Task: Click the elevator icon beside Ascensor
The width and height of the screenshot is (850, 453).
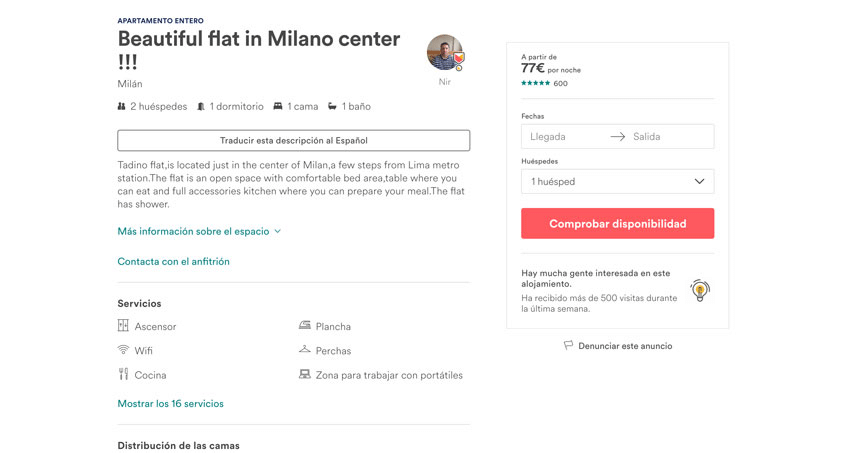Action: point(123,326)
